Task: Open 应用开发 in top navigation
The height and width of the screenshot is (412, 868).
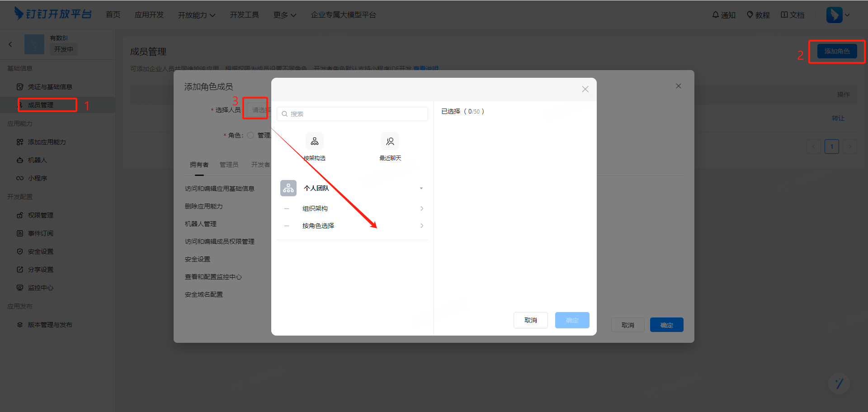Action: click(149, 15)
